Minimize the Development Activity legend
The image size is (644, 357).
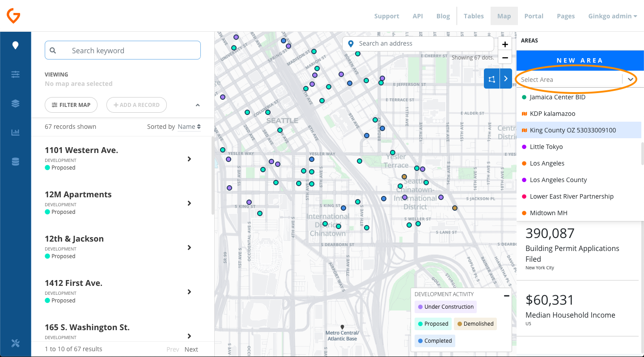point(507,296)
